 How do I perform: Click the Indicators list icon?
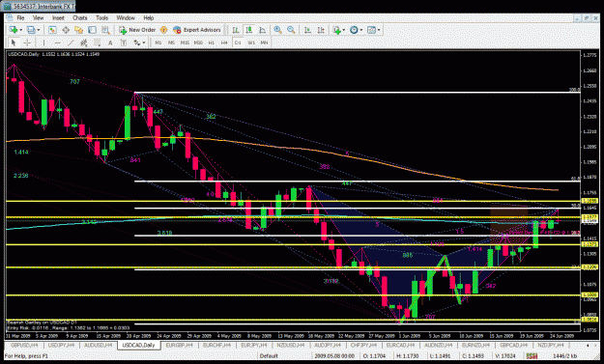[337, 30]
